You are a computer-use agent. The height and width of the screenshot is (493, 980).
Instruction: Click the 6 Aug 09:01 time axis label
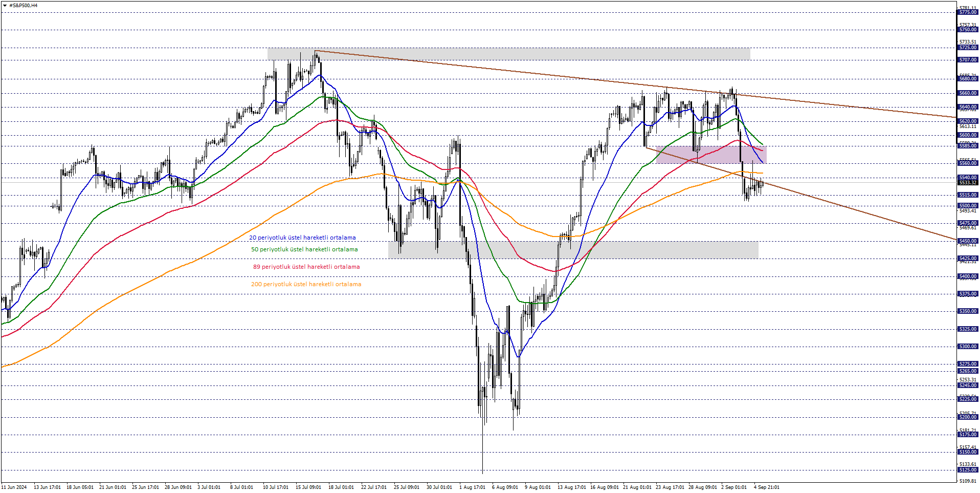(505, 487)
